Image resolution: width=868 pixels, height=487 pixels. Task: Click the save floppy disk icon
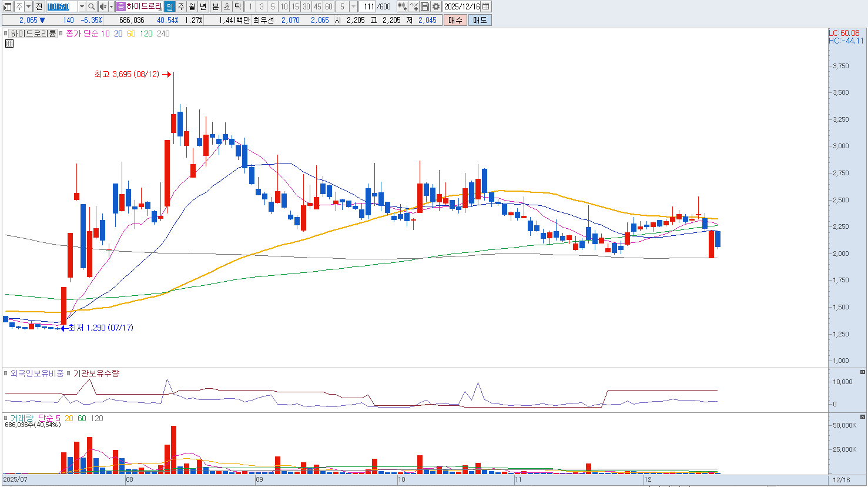point(425,6)
